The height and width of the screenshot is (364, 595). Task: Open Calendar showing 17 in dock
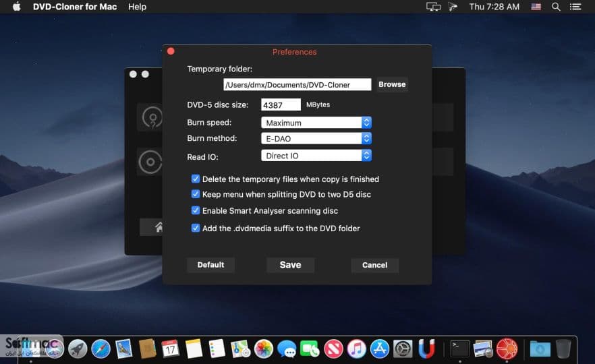point(171,348)
